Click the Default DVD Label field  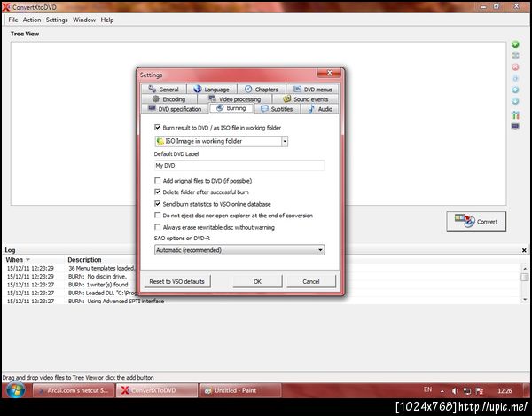coord(239,166)
